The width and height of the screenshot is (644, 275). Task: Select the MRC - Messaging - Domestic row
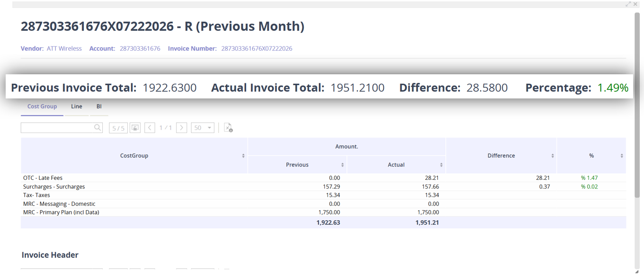point(323,204)
